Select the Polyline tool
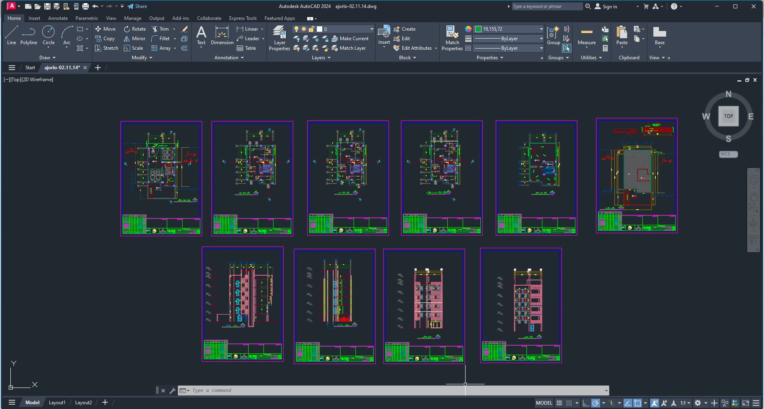 click(29, 36)
